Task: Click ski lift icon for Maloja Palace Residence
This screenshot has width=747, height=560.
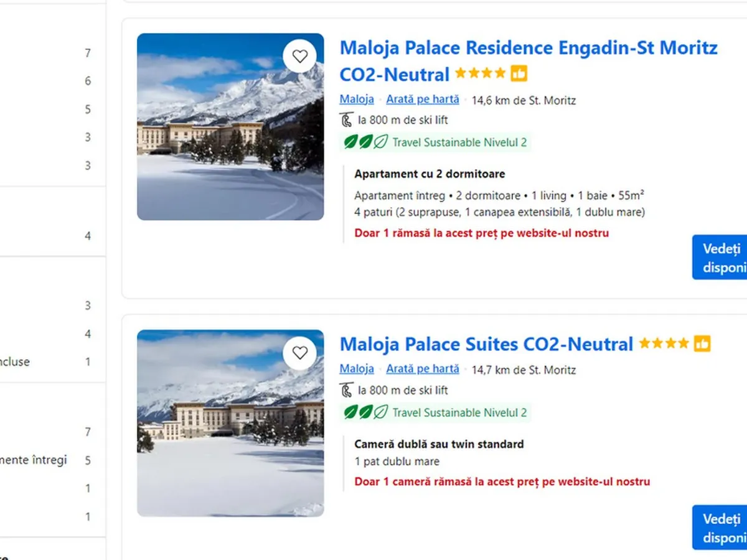Action: (347, 120)
